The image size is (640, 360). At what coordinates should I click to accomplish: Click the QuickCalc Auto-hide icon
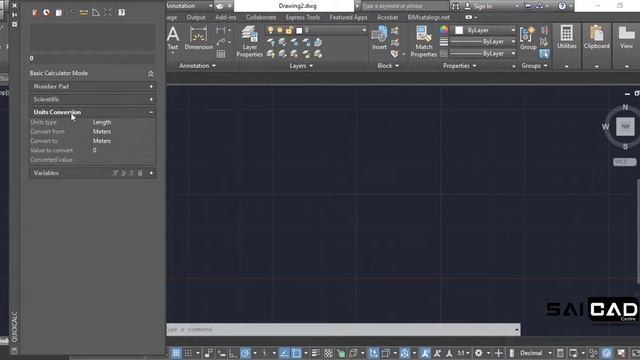tap(15, 15)
